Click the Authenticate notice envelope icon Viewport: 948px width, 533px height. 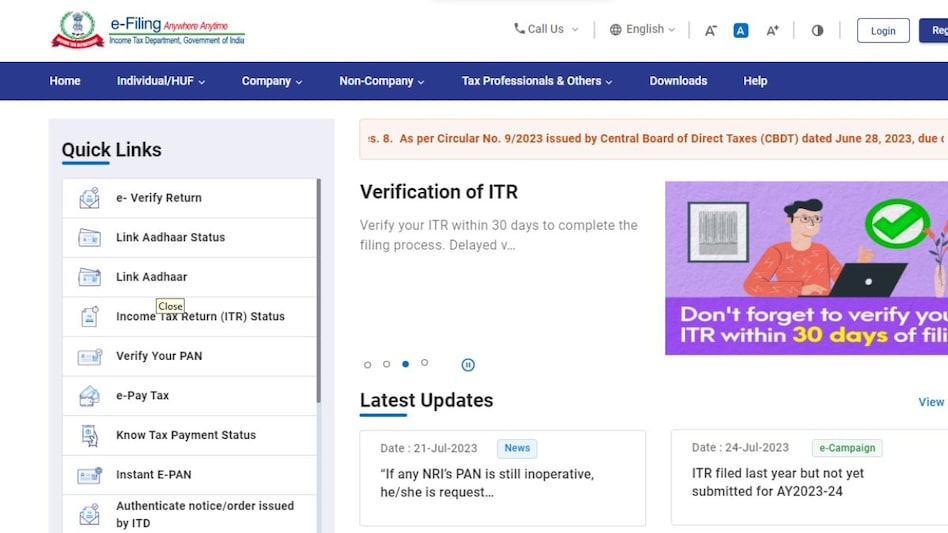(x=89, y=514)
